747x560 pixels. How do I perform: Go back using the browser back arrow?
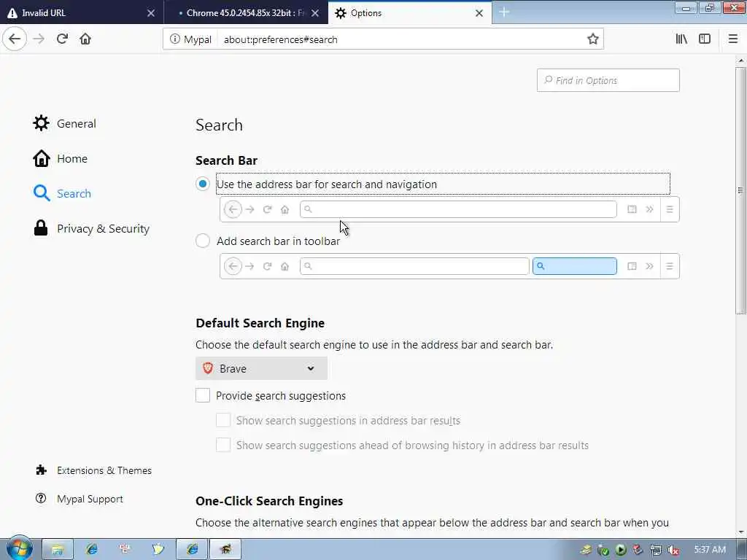(x=15, y=39)
